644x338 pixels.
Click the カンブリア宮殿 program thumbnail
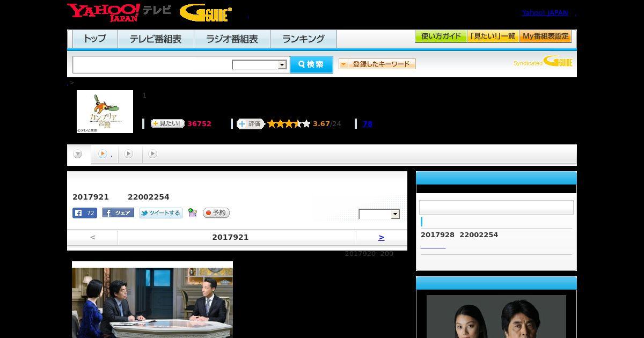[x=105, y=111]
